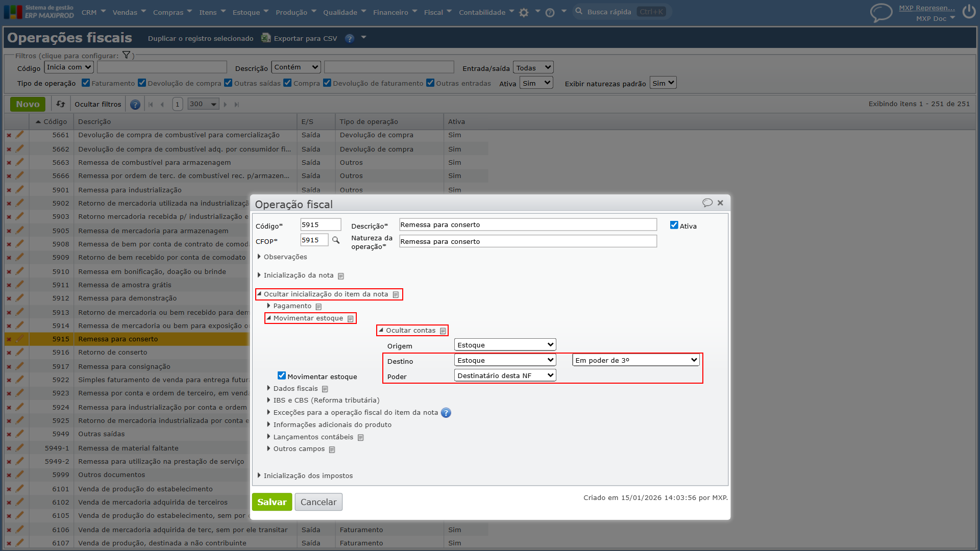Click the refresh list icon
Image resolution: width=980 pixels, height=551 pixels.
(61, 104)
